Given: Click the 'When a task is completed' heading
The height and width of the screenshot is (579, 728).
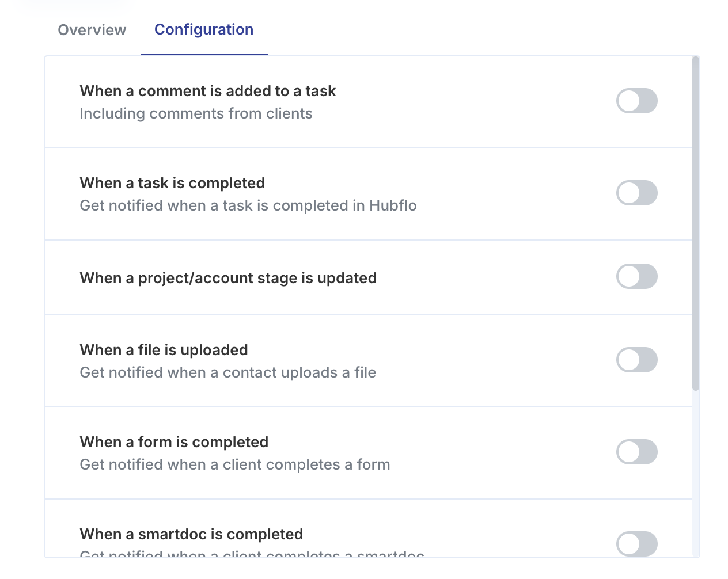Looking at the screenshot, I should click(x=173, y=183).
